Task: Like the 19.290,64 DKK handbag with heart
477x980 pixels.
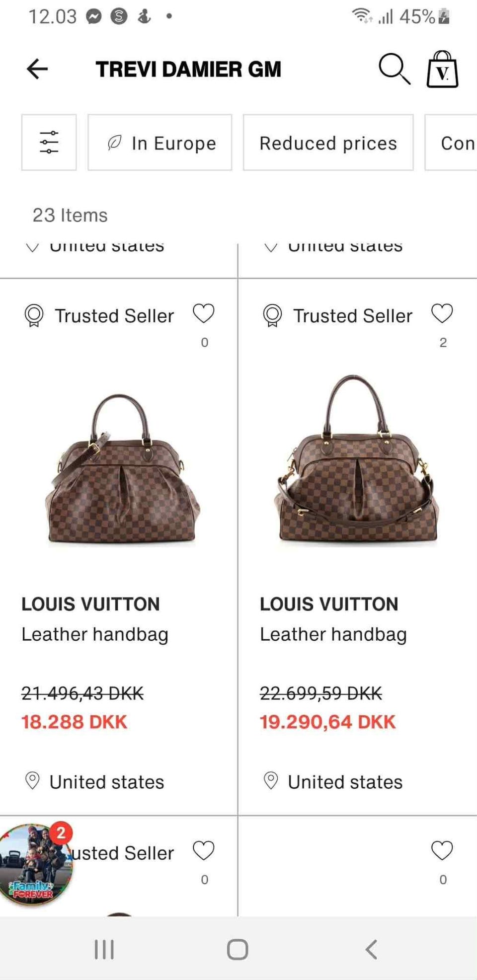Action: coord(442,313)
